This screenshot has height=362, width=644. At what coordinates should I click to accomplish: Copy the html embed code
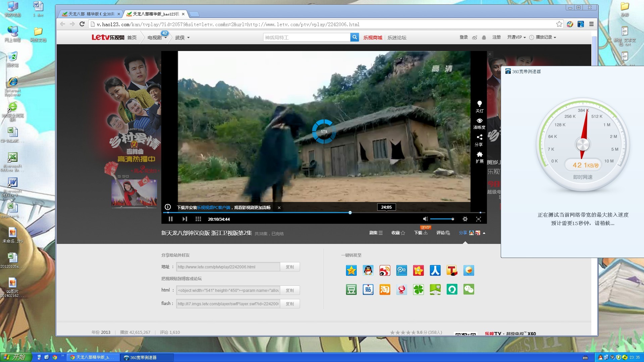(290, 291)
